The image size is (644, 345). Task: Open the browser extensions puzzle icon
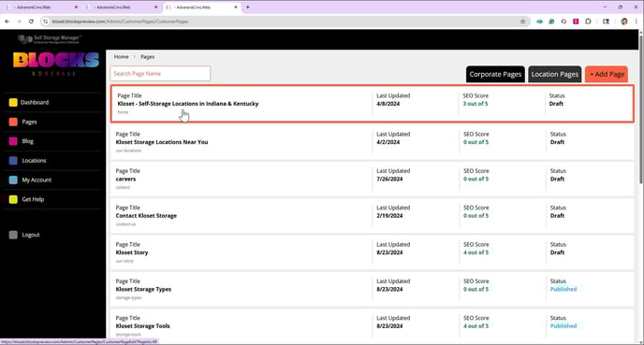click(x=588, y=22)
